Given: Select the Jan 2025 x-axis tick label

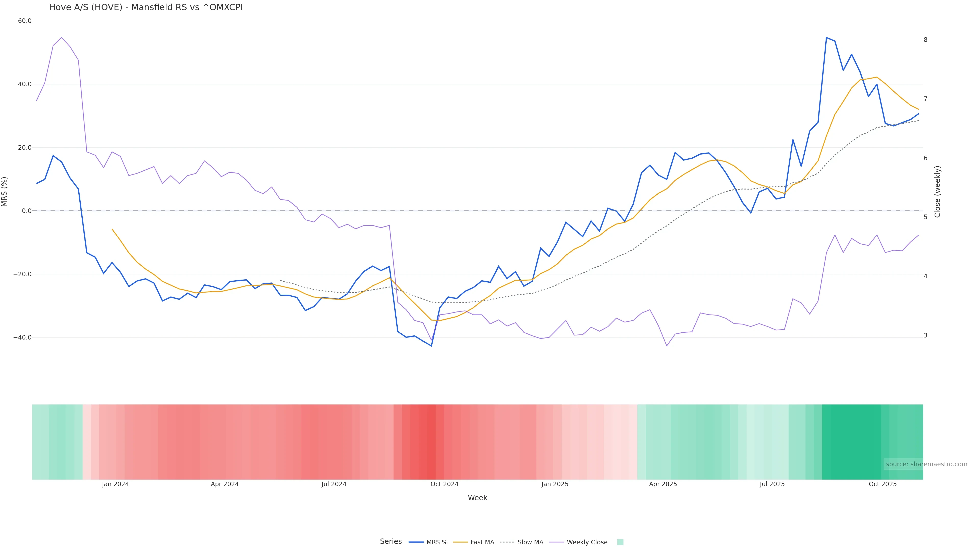Looking at the screenshot, I should pos(555,484).
